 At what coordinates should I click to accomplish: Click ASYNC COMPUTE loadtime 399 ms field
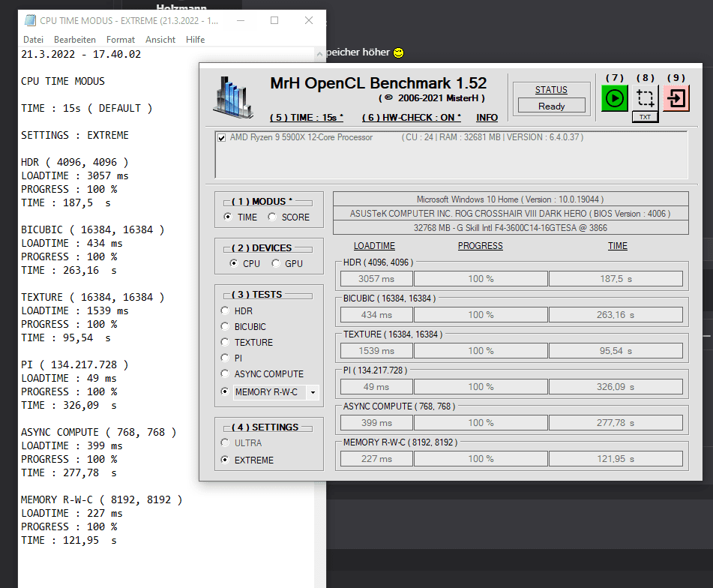[x=376, y=422]
